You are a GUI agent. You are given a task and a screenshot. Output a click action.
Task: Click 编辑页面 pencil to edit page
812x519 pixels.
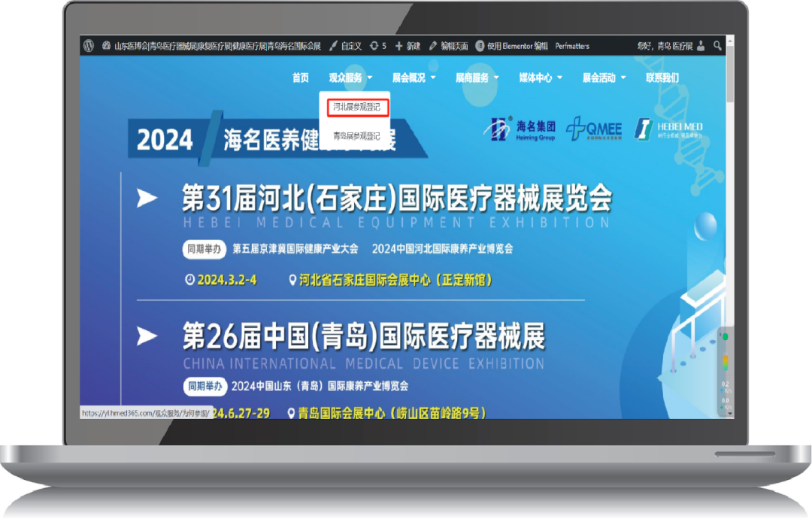(x=448, y=46)
